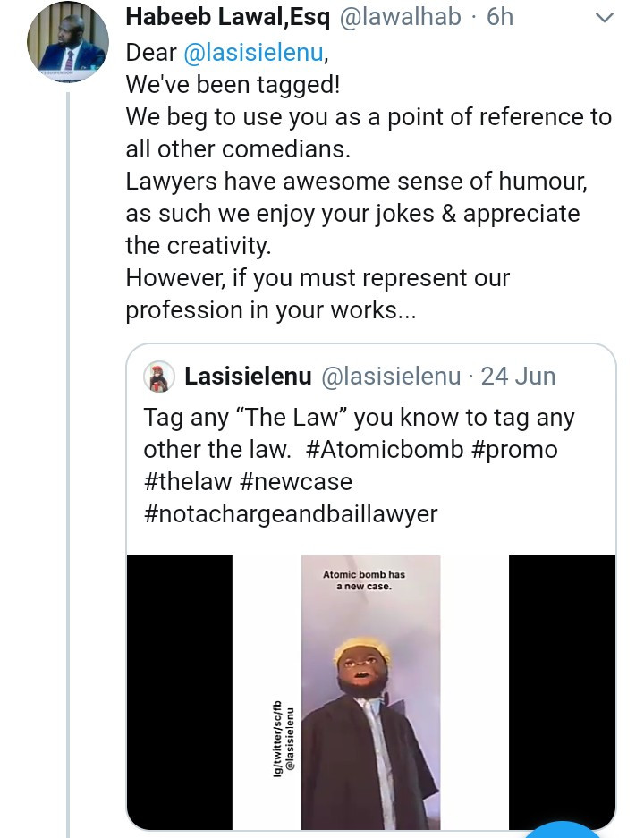The height and width of the screenshot is (838, 644).
Task: Tap the #promo hashtag
Action: [x=515, y=449]
